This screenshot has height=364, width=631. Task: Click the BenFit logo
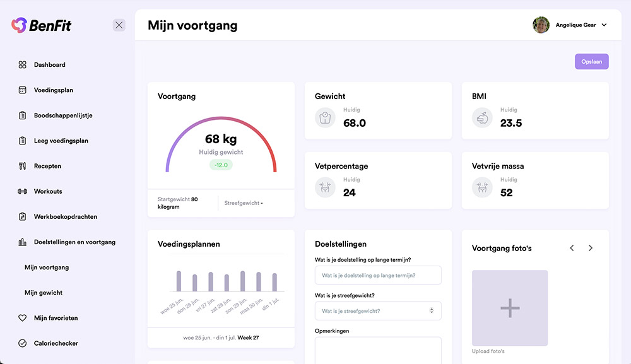pos(41,24)
